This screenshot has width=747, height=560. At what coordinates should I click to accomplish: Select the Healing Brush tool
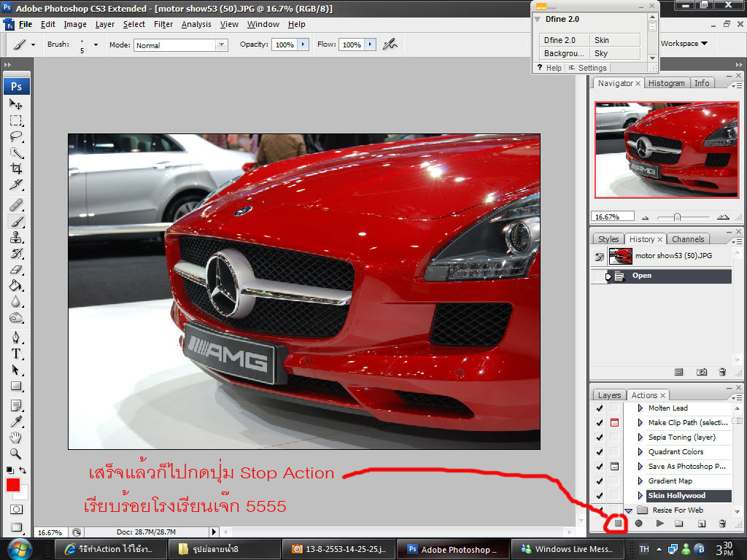[x=16, y=205]
